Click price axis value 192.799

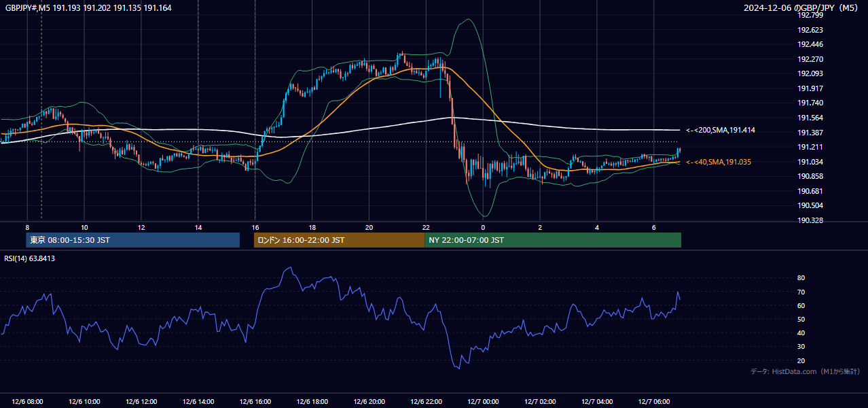(810, 15)
